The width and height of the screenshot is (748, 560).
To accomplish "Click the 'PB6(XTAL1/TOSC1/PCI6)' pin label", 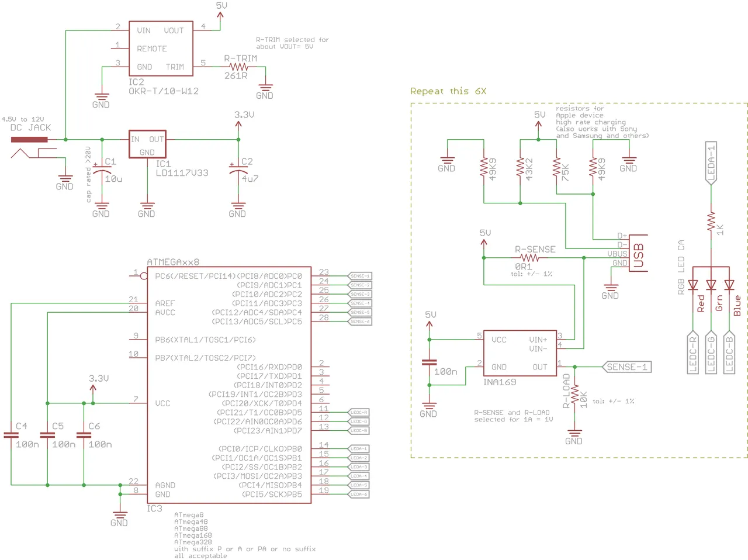I will tap(205, 340).
